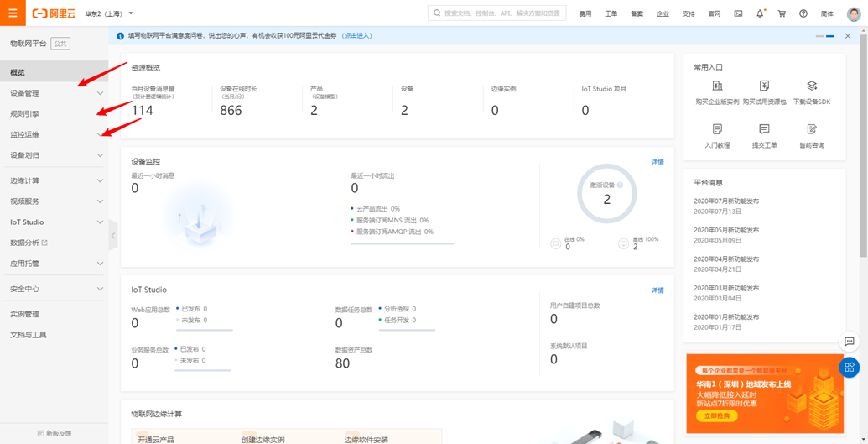868x444 pixels.
Task: Focus the top search input field
Action: tap(497, 13)
